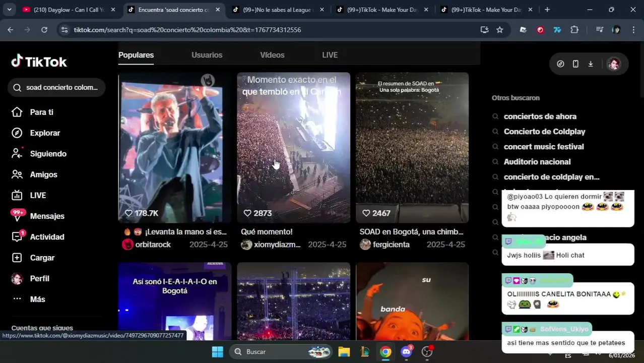Screen dimensions: 644x363
Task: Click 'Qué momento!' video caption
Action: [x=267, y=232]
